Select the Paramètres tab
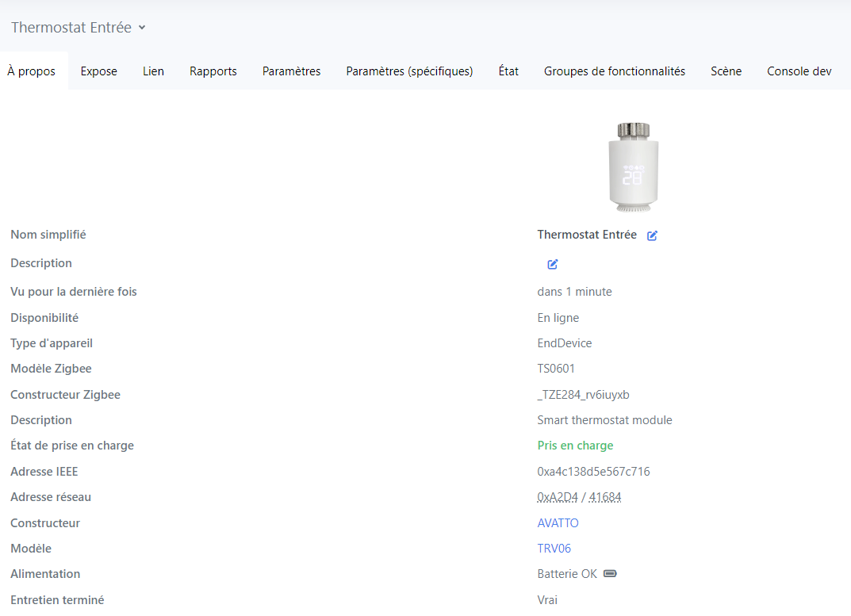 (x=291, y=71)
